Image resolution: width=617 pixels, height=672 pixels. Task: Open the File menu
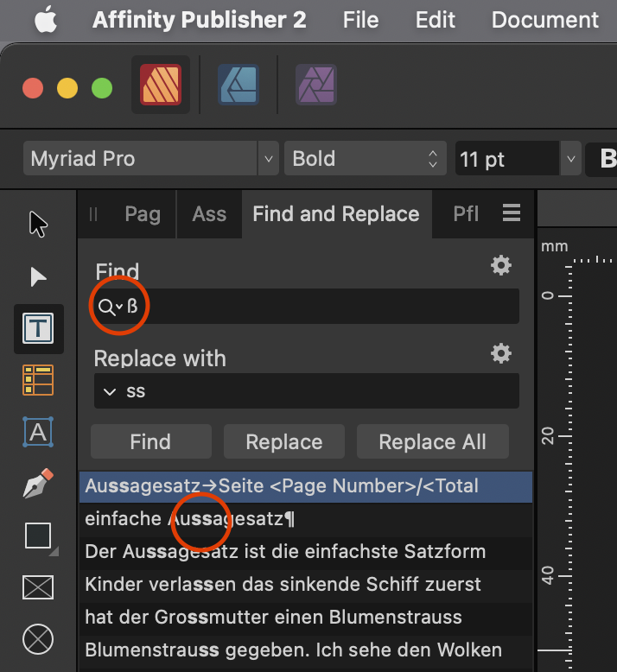tap(360, 20)
